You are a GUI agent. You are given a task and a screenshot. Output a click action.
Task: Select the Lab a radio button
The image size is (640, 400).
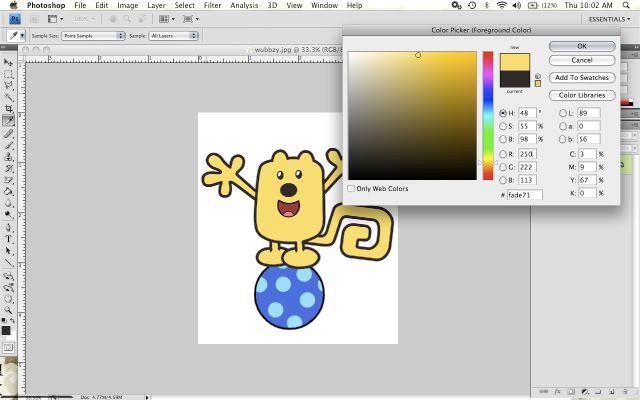563,126
